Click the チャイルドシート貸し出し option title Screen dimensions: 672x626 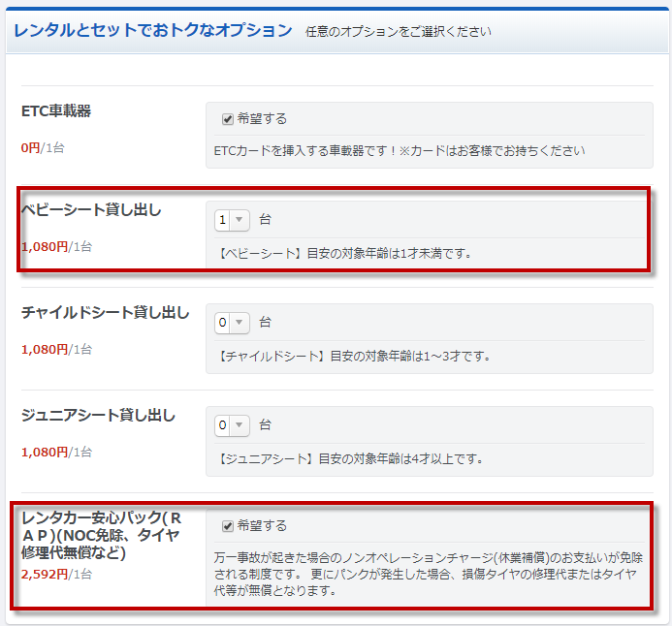[x=106, y=313]
